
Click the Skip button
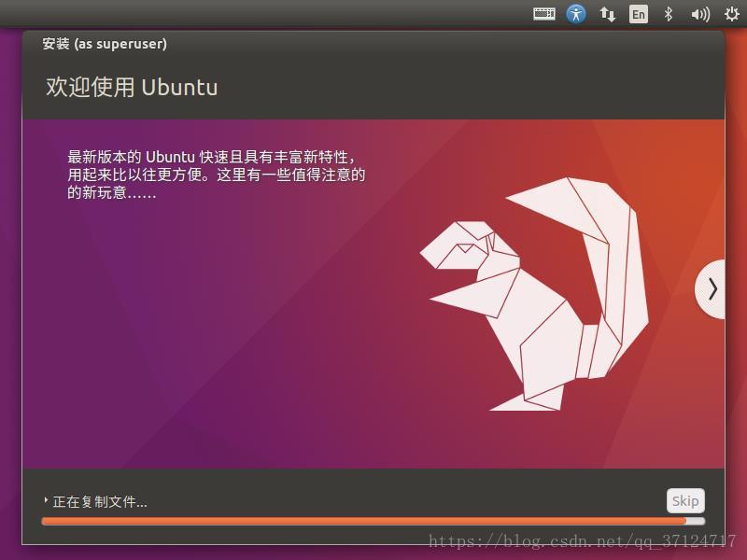click(685, 500)
